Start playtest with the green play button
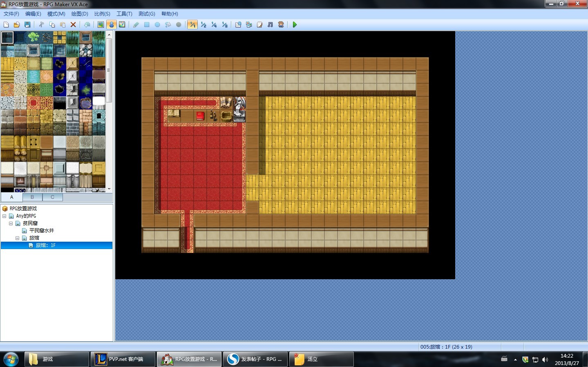 (295, 25)
